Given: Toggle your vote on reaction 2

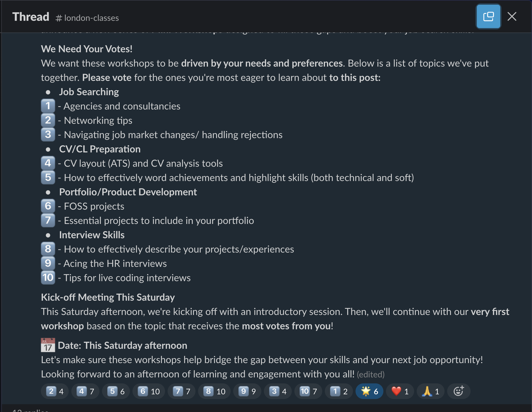Looking at the screenshot, I should coord(55,391).
